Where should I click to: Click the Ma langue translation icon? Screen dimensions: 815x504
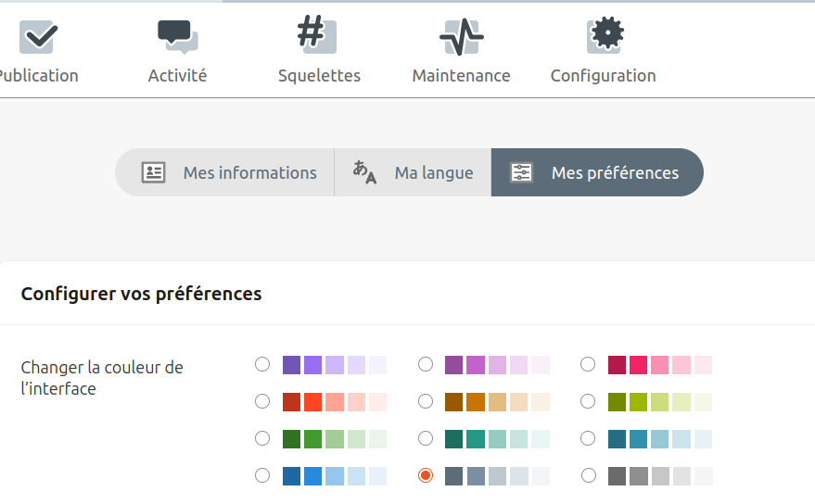point(364,172)
